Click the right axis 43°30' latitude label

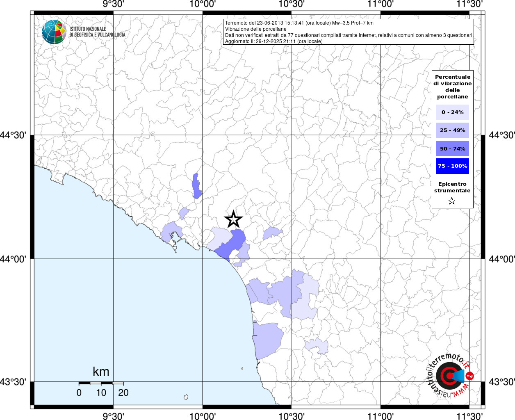pos(501,382)
